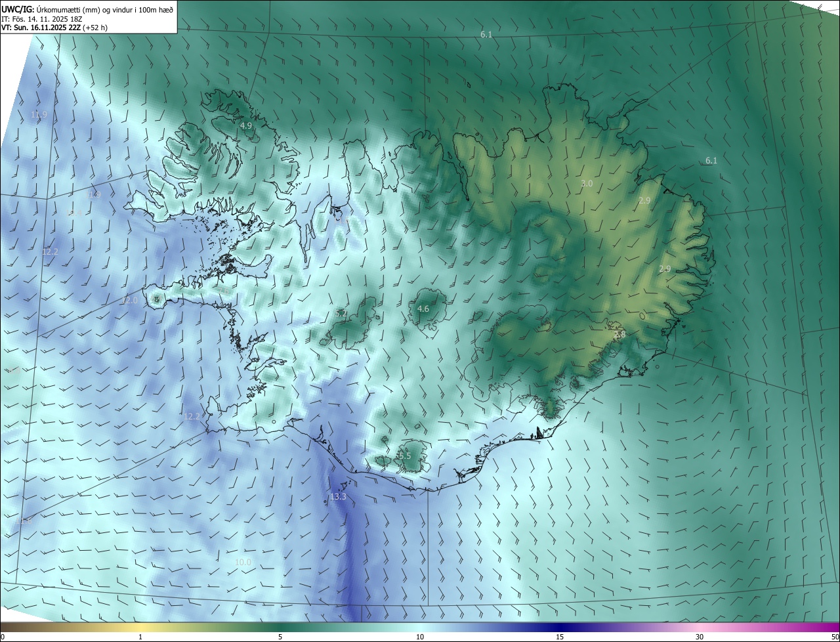The width and height of the screenshot is (840, 642).
Task: Click the 4.9 value over the Westfjords
Action: point(246,125)
